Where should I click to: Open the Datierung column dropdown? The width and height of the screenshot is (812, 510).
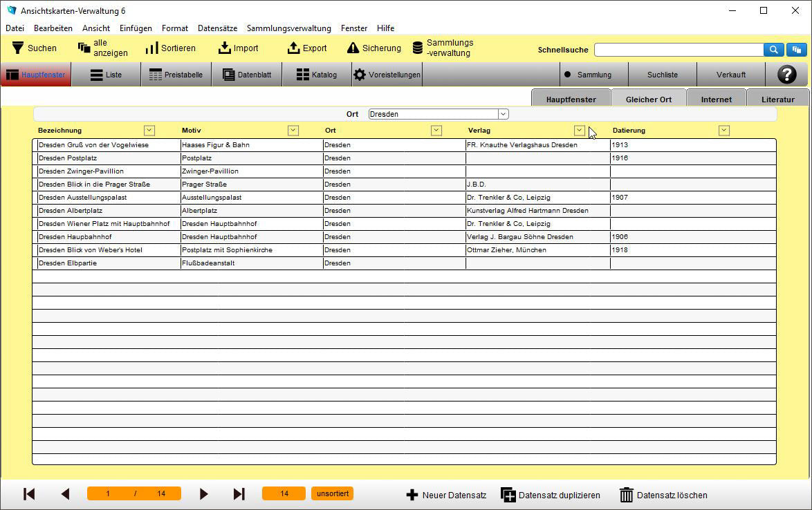coord(723,131)
